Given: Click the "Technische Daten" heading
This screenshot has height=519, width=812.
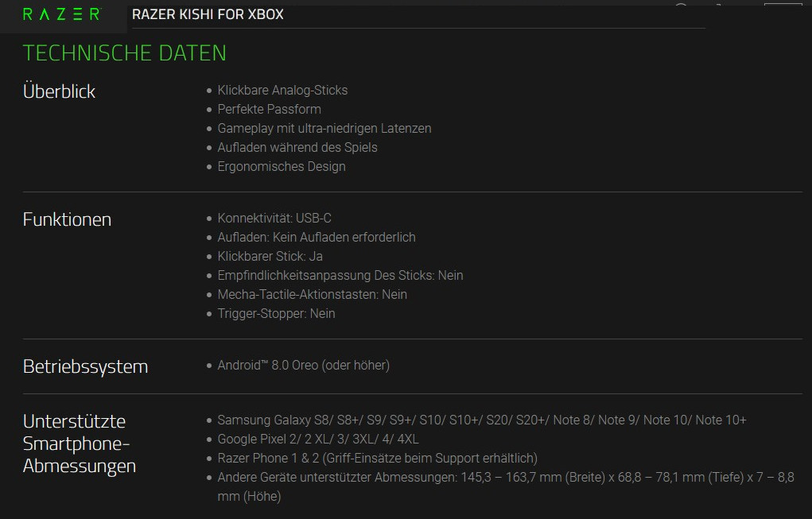Looking at the screenshot, I should click(x=124, y=52).
